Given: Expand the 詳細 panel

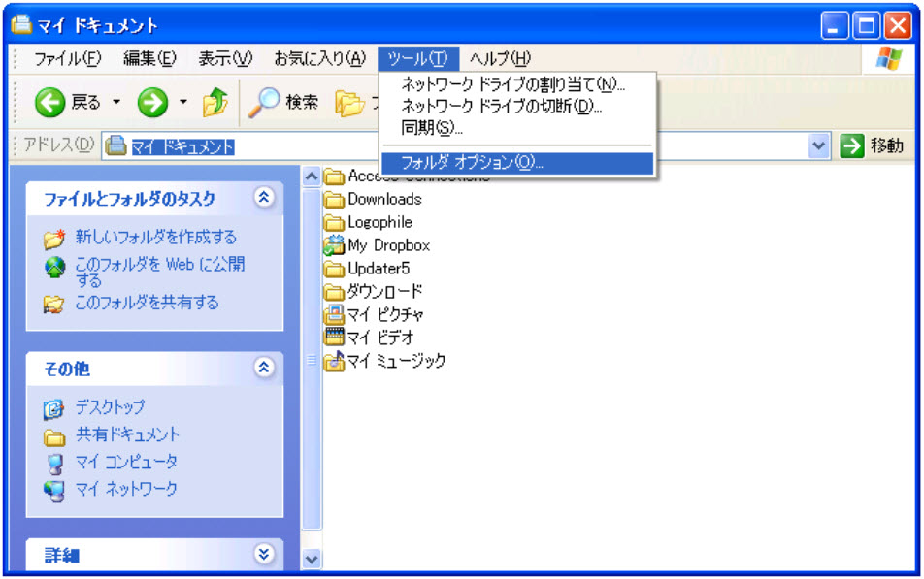Looking at the screenshot, I should (263, 554).
